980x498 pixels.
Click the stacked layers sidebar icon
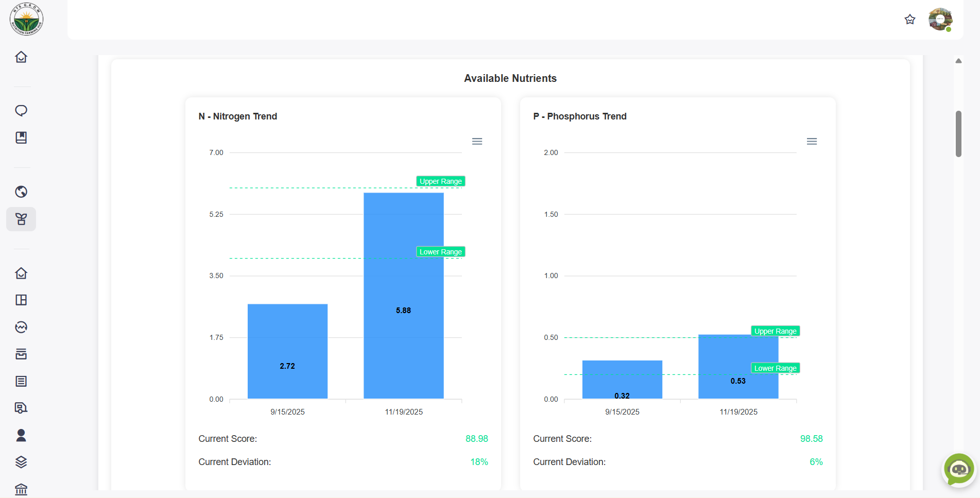coord(21,462)
